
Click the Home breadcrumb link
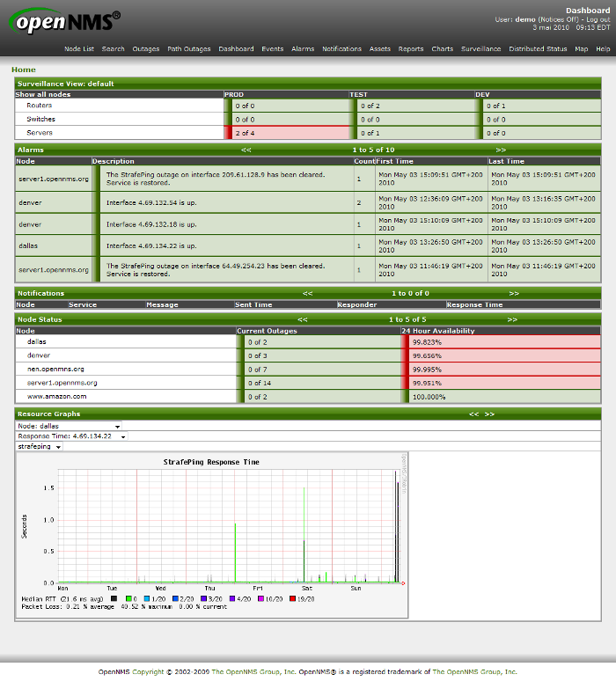tap(24, 70)
